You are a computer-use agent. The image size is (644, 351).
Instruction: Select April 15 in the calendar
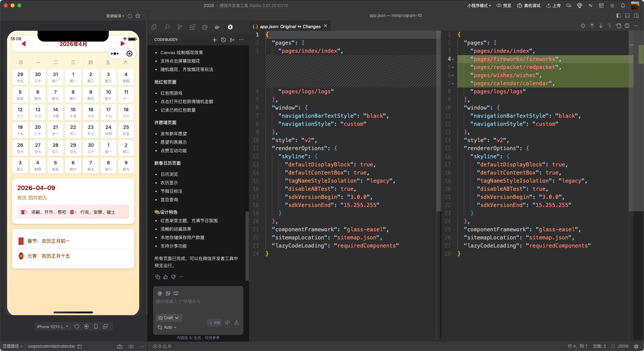tap(73, 112)
